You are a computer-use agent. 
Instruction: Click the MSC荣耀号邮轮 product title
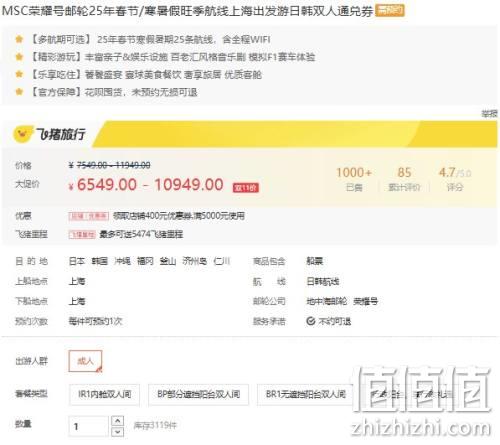click(x=187, y=11)
